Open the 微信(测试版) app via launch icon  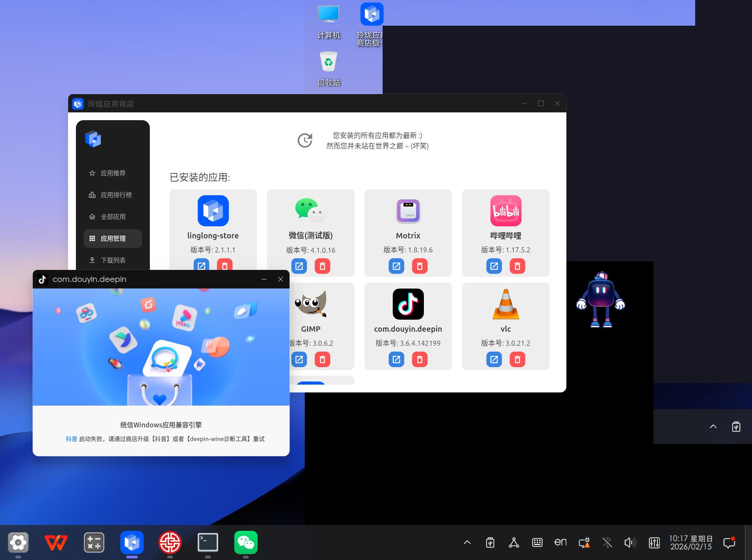[299, 266]
